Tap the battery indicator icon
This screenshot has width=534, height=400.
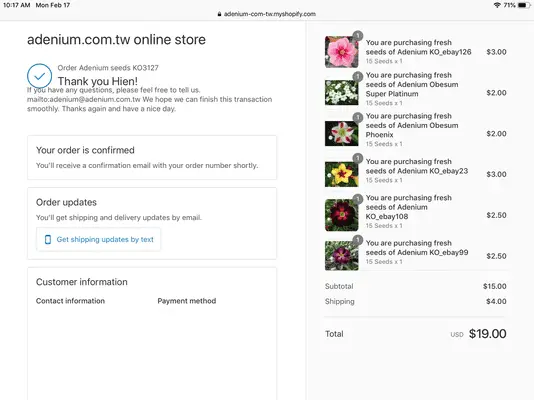pos(523,5)
